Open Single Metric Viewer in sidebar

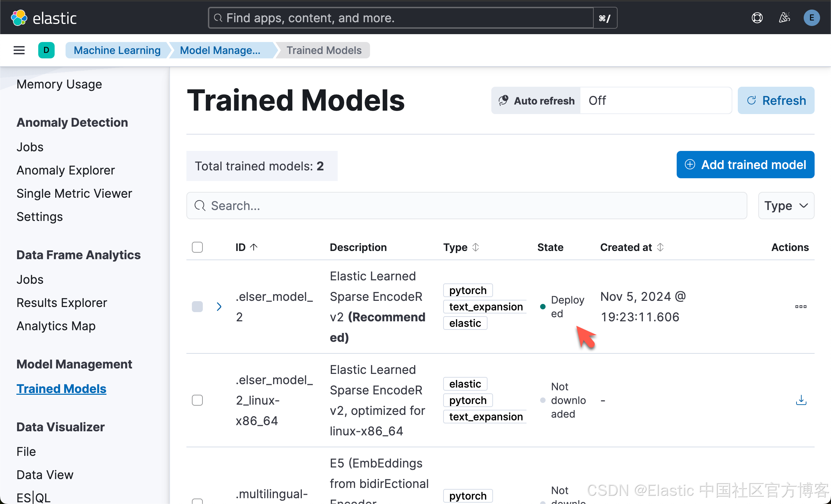74,193
